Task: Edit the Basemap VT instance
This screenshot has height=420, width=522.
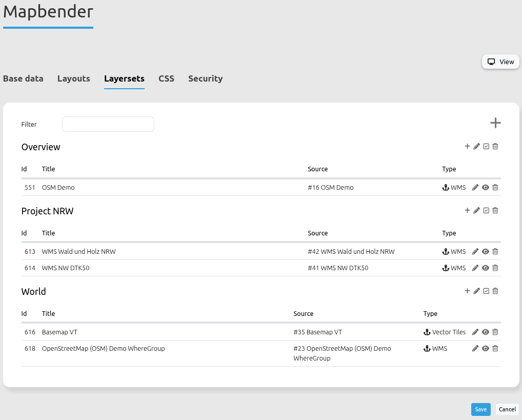Action: (475, 332)
